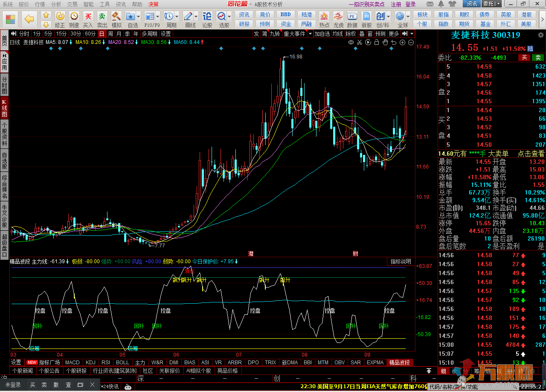The width and height of the screenshot is (546, 392).
Task: Open the 一招识别买卖点 link
Action: pyautogui.click(x=366, y=4)
